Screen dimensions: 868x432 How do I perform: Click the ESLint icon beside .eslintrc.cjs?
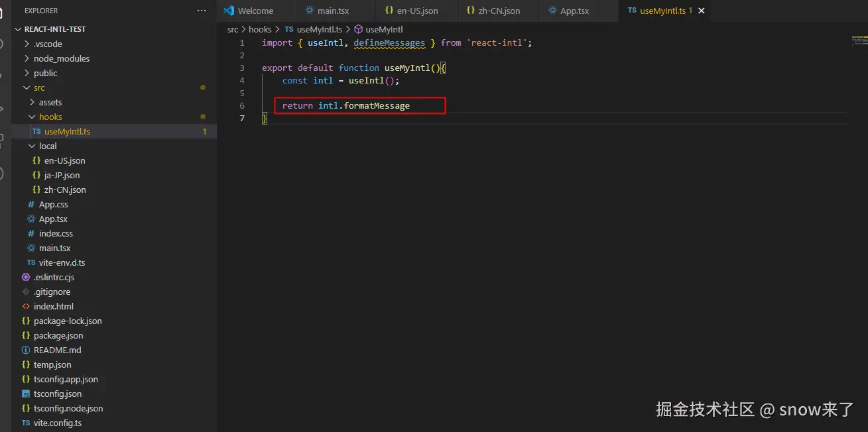click(x=26, y=277)
